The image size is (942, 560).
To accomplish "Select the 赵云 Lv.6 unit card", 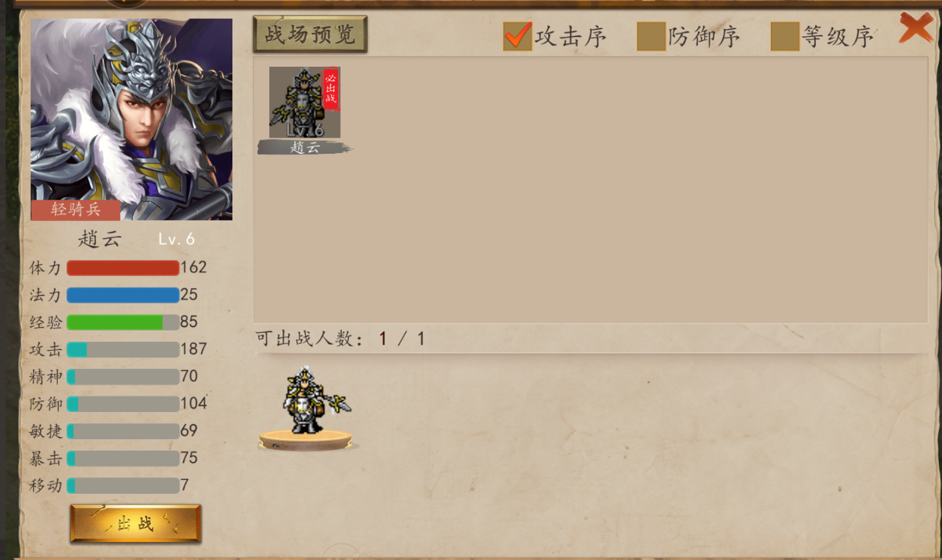I will pyautogui.click(x=304, y=102).
